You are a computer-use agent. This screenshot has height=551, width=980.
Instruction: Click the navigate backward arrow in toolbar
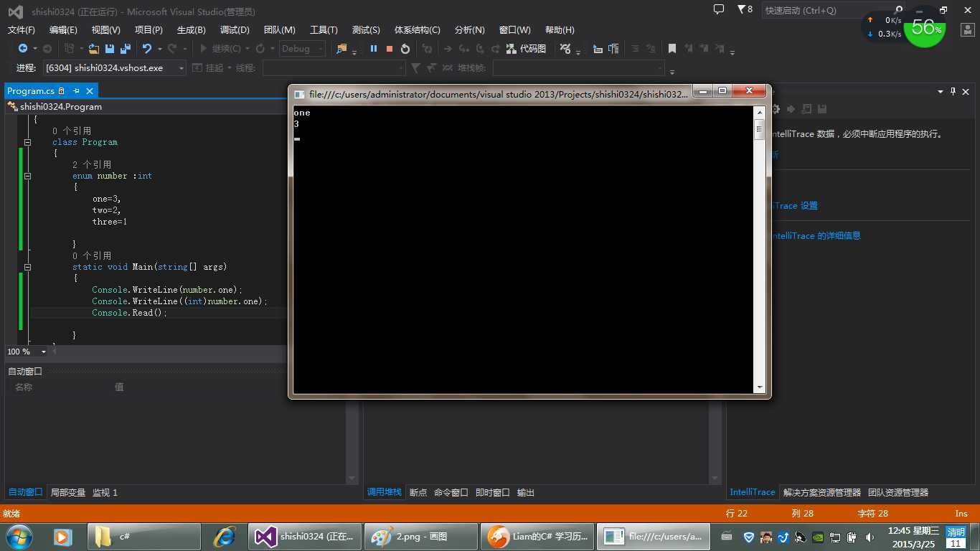tap(23, 49)
